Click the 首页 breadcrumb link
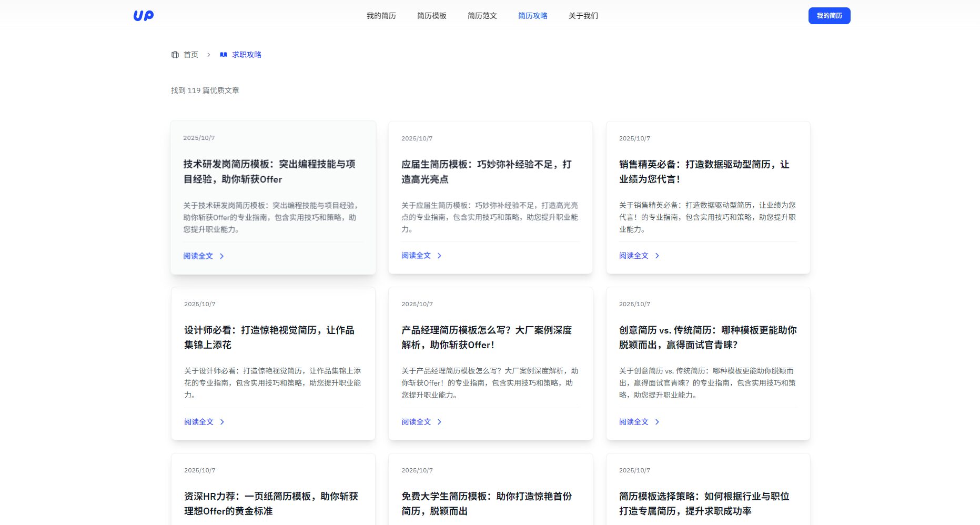 pos(190,54)
